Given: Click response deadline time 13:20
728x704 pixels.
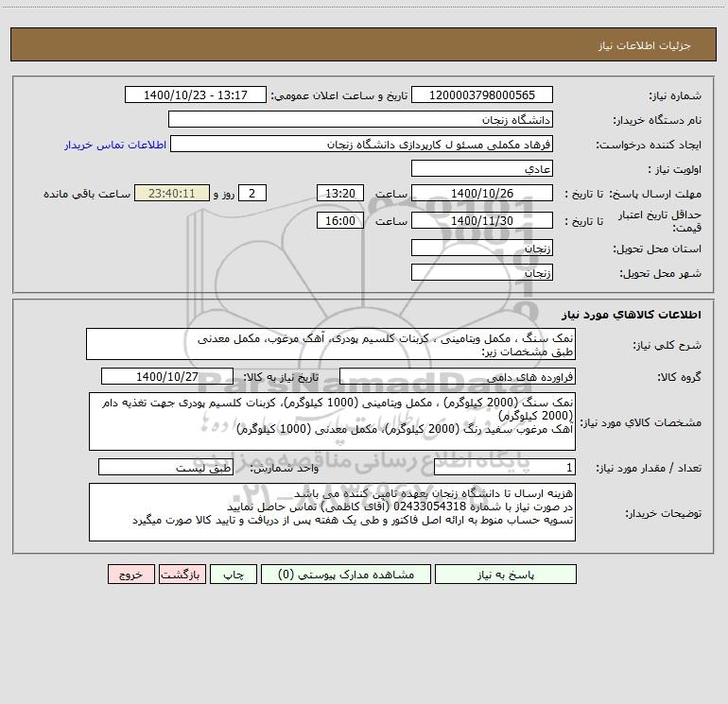Looking at the screenshot, I should 339,193.
